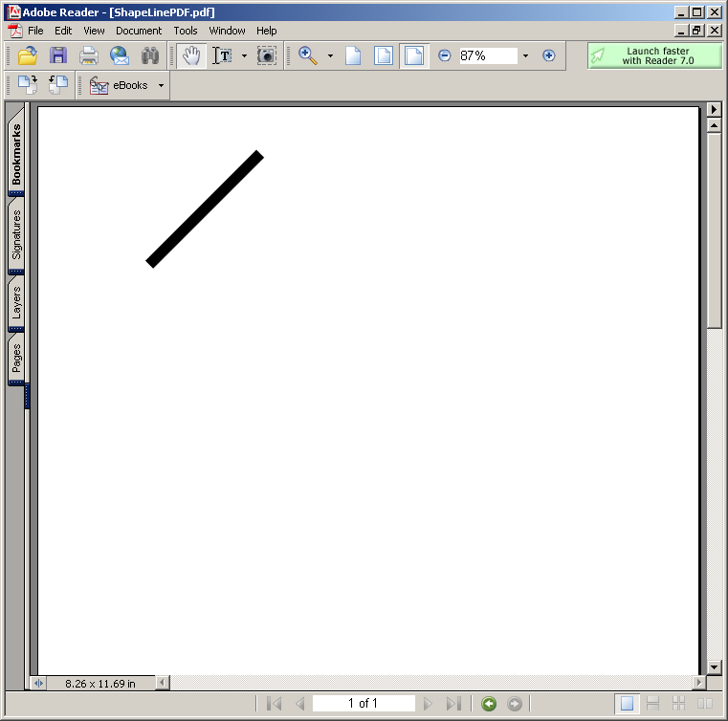Click the vertical scrollbar thumb

coord(714,230)
